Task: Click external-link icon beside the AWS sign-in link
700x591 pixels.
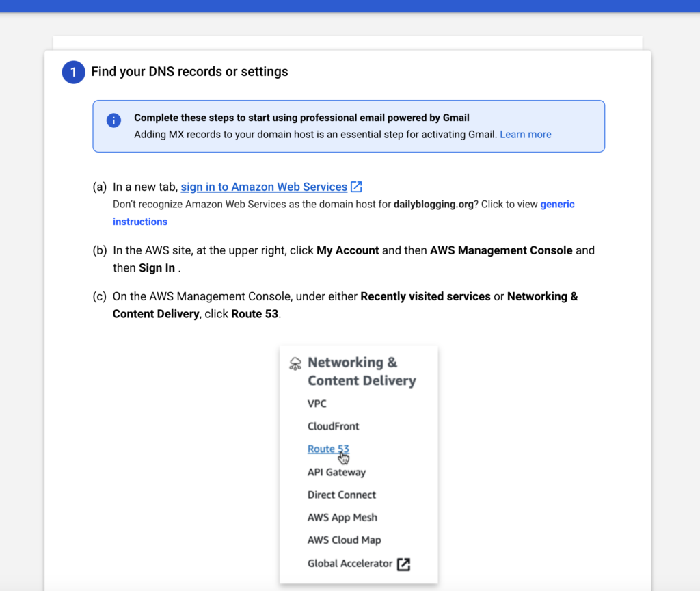Action: pyautogui.click(x=356, y=187)
